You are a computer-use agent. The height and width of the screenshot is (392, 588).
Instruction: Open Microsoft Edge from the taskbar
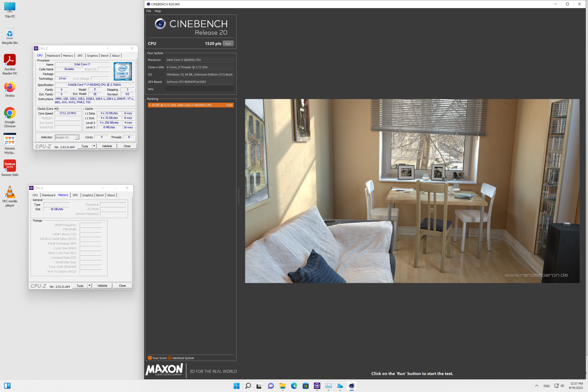coord(294,386)
